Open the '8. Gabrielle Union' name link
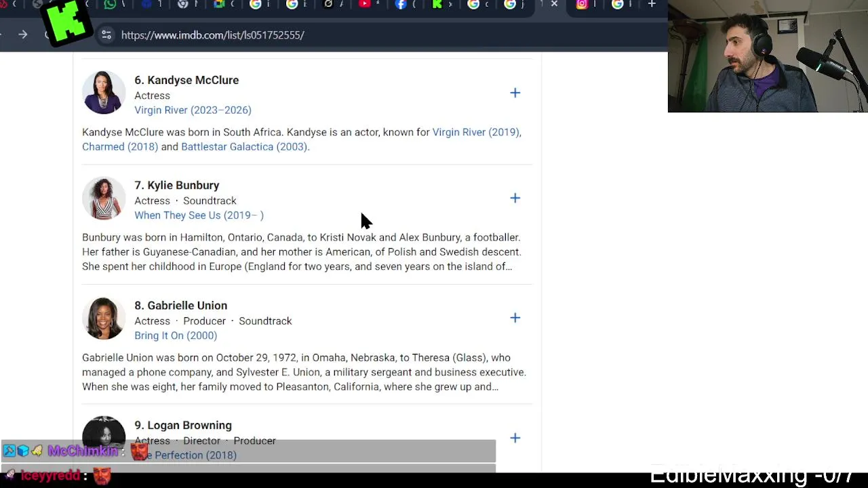Viewport: 868px width, 488px height. click(x=181, y=306)
